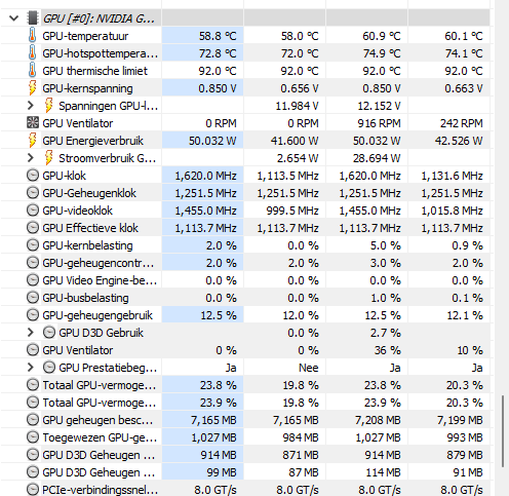Select the GPU-geheugengebruik row label
The width and height of the screenshot is (509, 496).
pos(97,315)
